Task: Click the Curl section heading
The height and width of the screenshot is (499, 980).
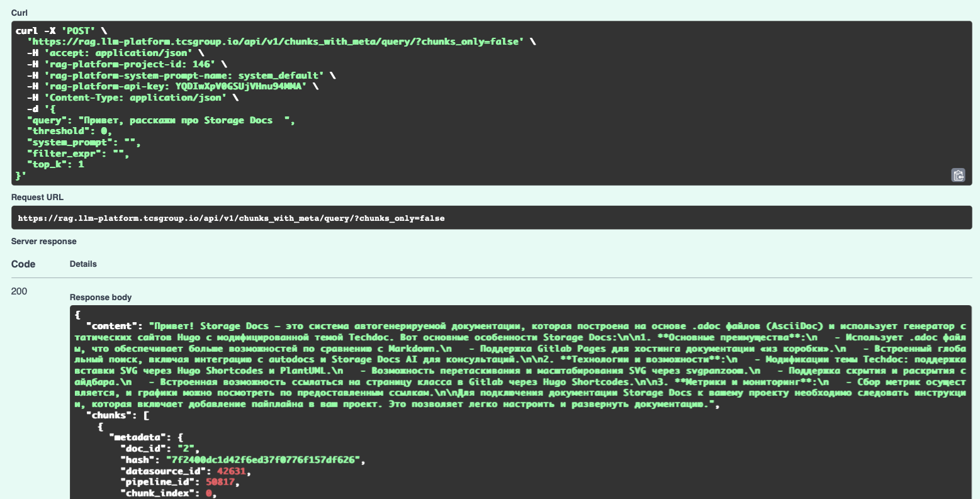Action: [x=20, y=13]
